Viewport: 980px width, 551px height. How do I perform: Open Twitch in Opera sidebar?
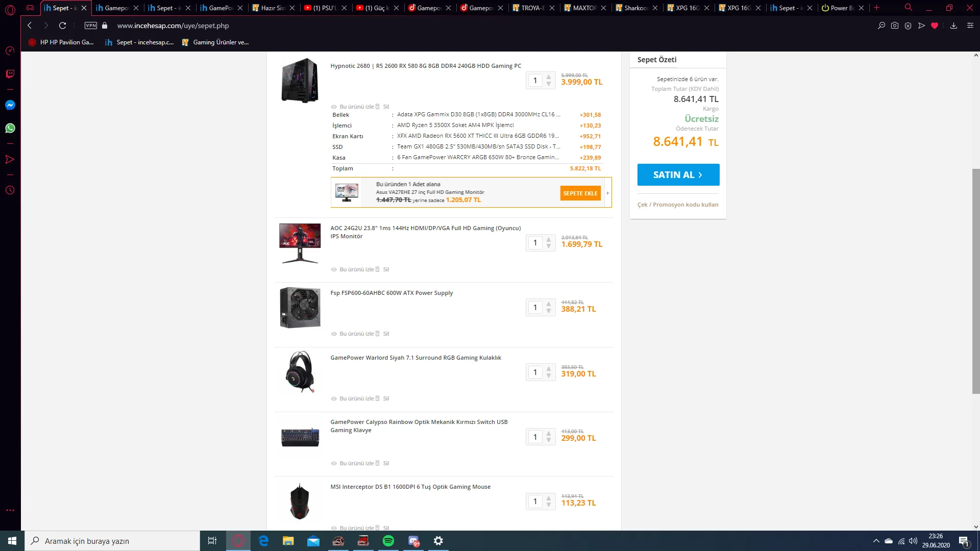point(10,74)
